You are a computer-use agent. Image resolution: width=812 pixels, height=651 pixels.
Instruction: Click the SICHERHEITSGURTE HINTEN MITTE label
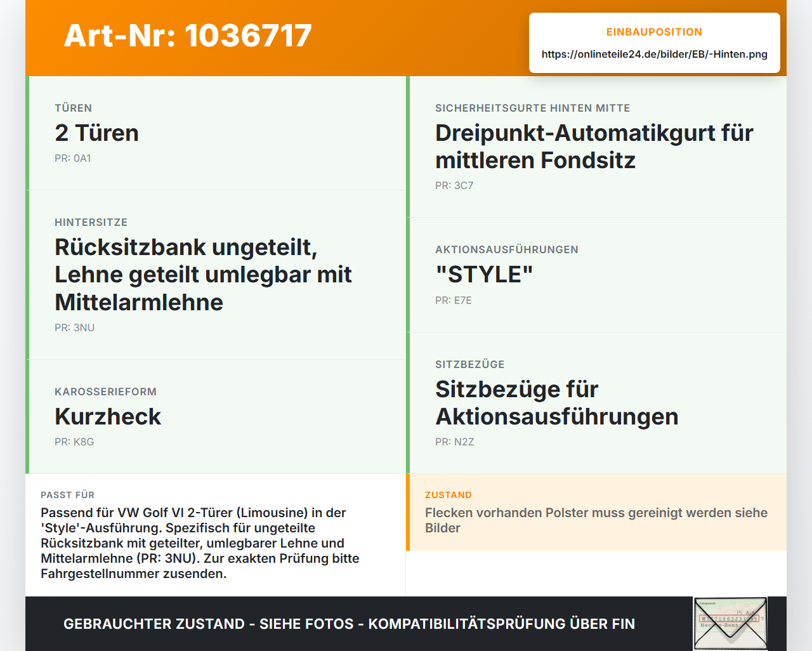coord(533,108)
